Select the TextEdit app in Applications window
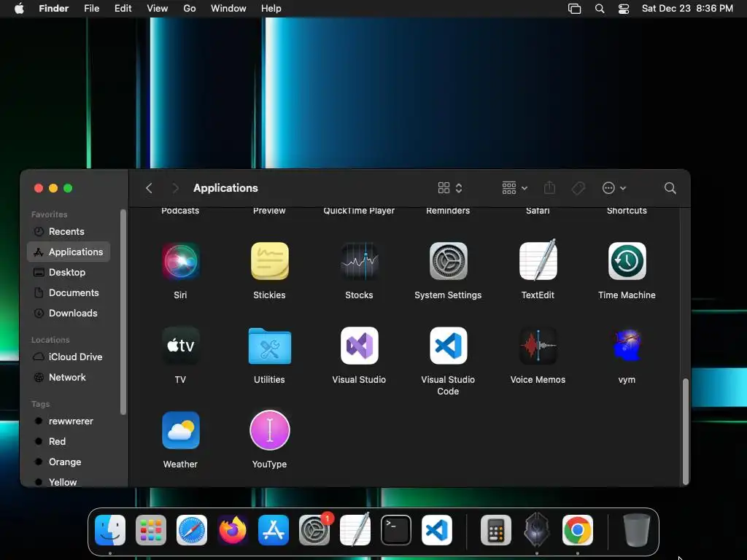This screenshot has height=560, width=747. [538, 260]
